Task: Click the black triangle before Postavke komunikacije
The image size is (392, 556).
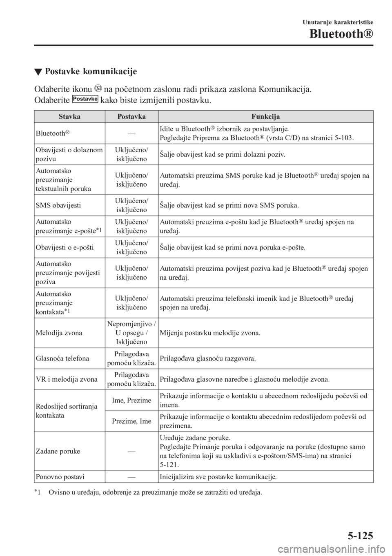Action: point(38,72)
